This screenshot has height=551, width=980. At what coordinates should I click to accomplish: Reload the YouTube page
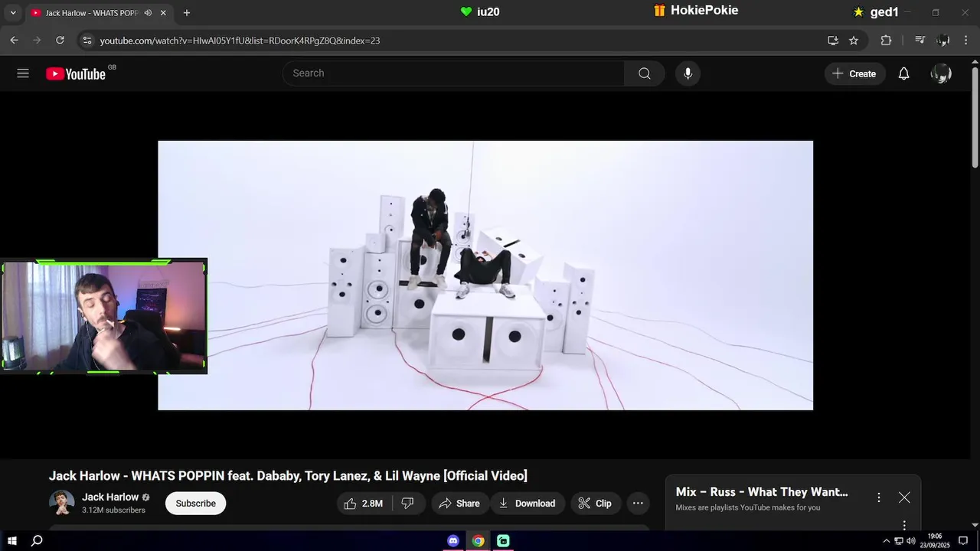(60, 40)
